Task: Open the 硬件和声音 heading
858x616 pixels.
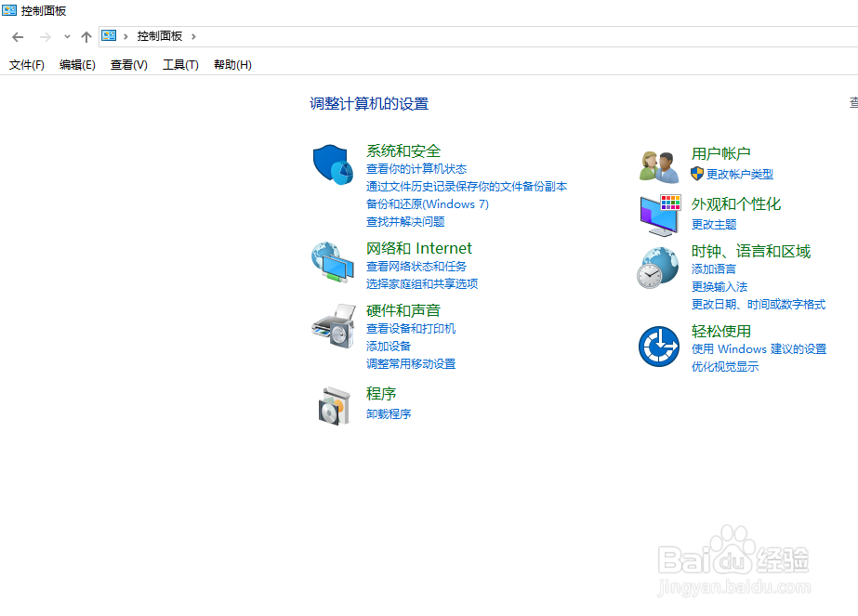Action: coord(403,310)
